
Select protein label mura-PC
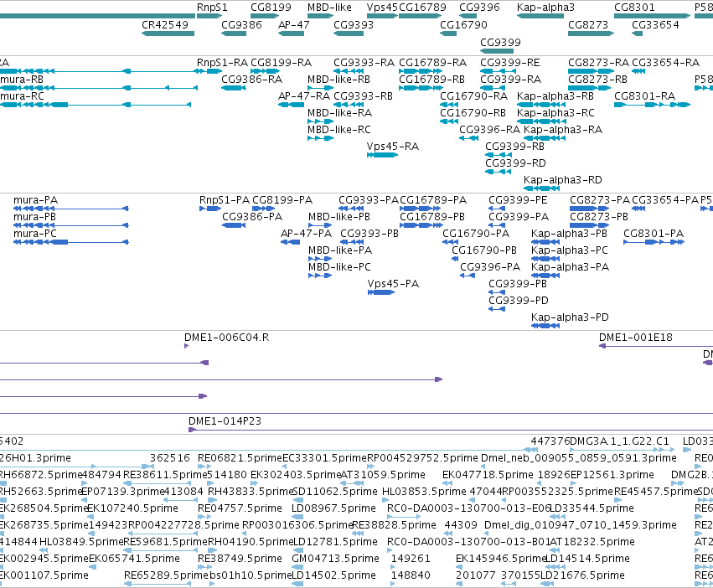35,234
